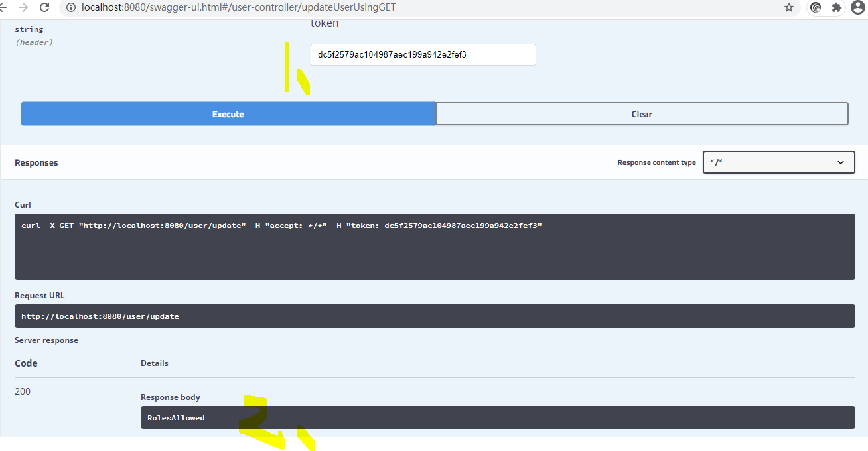Open the extensions puzzle icon

coord(836,7)
